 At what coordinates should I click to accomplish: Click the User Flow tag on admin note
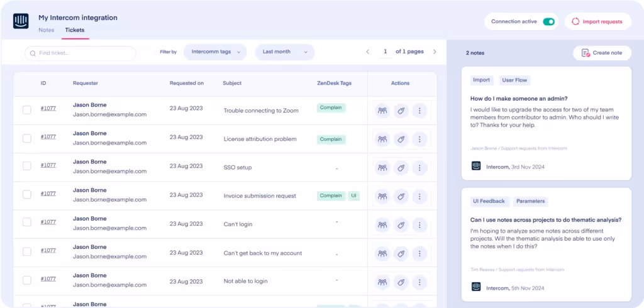[514, 80]
